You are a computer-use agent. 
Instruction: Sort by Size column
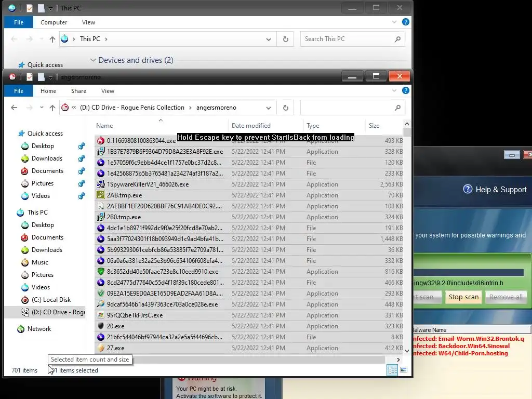[374, 126]
